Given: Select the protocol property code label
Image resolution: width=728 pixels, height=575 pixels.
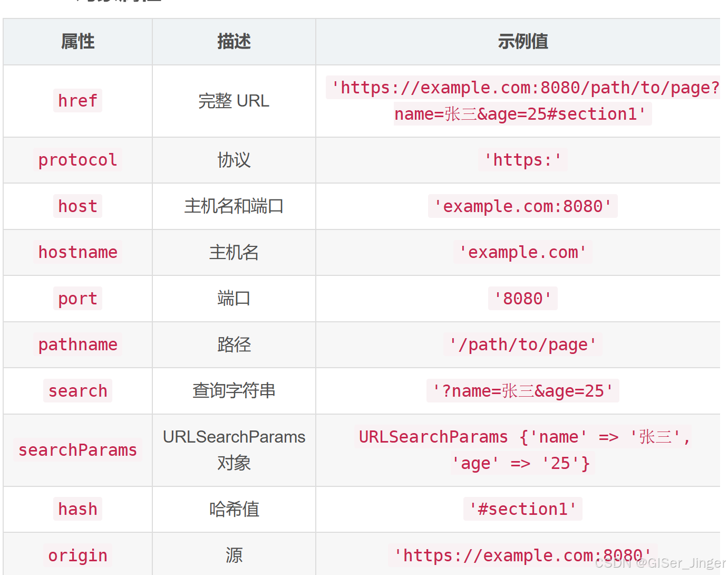Looking at the screenshot, I should [x=77, y=160].
